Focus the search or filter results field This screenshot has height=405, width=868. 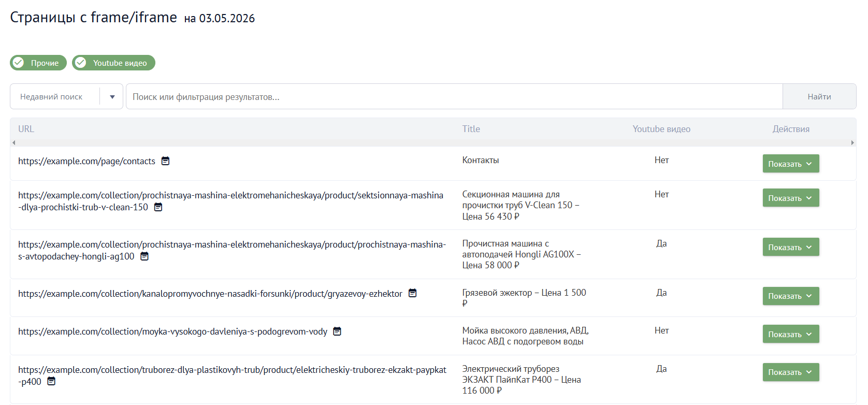coord(454,96)
